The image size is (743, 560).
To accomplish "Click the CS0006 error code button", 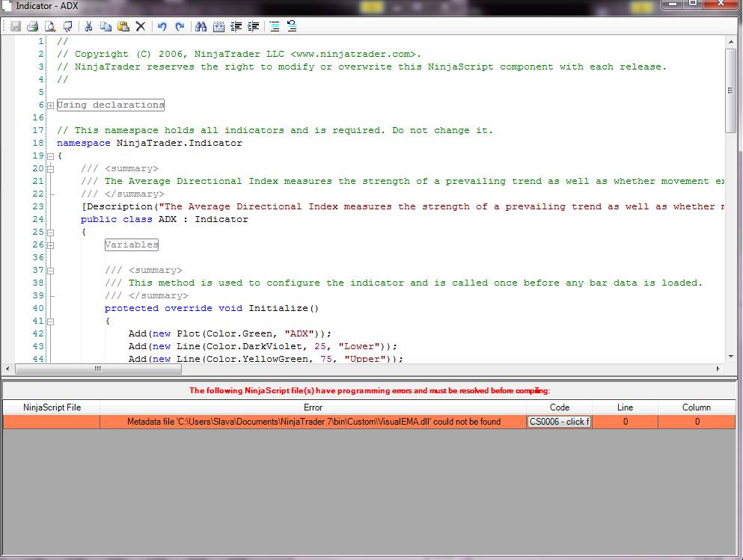I will [559, 421].
